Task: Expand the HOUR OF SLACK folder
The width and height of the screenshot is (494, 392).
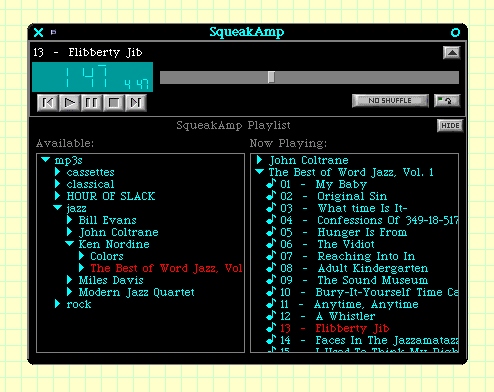Action: click(57, 196)
